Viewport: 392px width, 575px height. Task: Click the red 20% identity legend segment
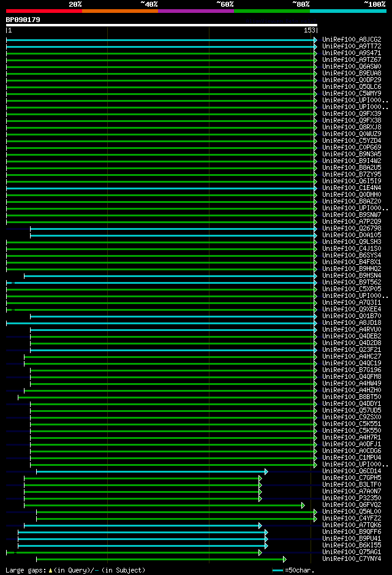point(44,11)
